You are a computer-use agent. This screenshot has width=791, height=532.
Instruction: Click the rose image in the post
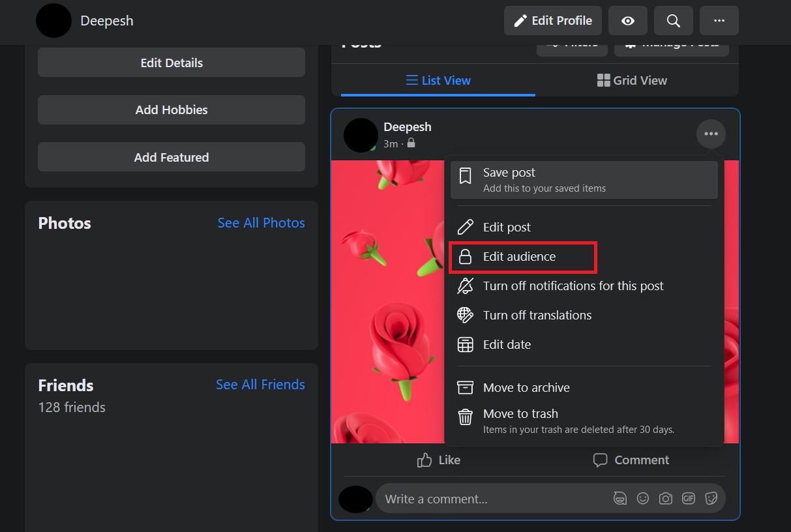[388, 302]
